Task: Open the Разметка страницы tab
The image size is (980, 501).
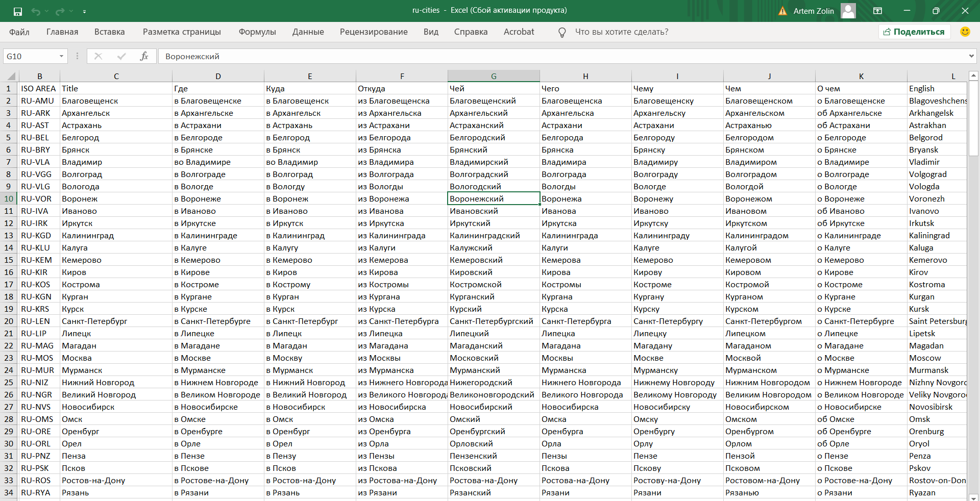Action: (x=182, y=32)
